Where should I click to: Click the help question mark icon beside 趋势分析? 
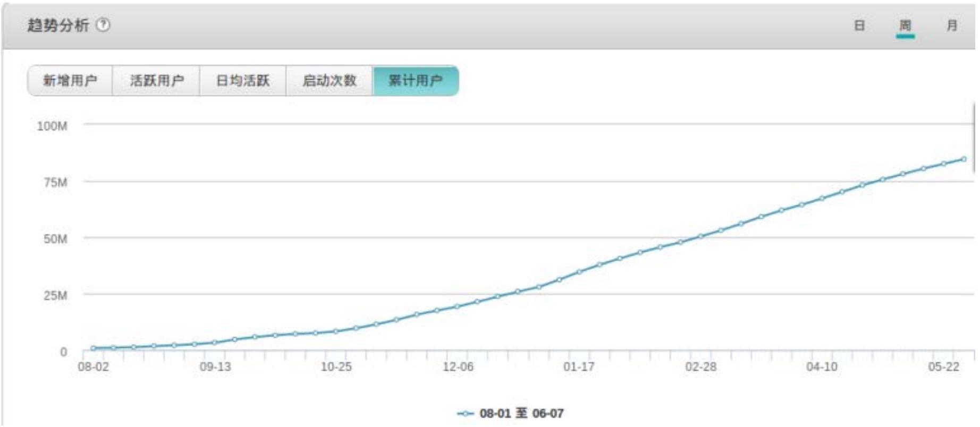[104, 25]
